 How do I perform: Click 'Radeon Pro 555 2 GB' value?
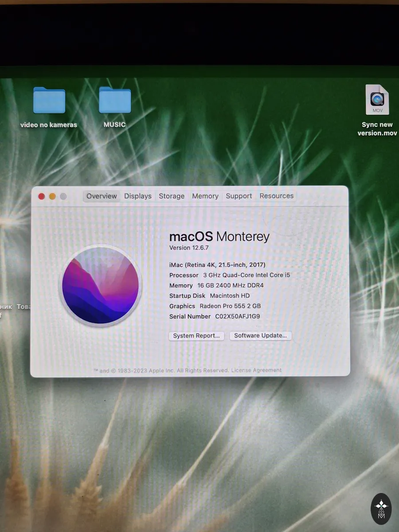tap(230, 306)
